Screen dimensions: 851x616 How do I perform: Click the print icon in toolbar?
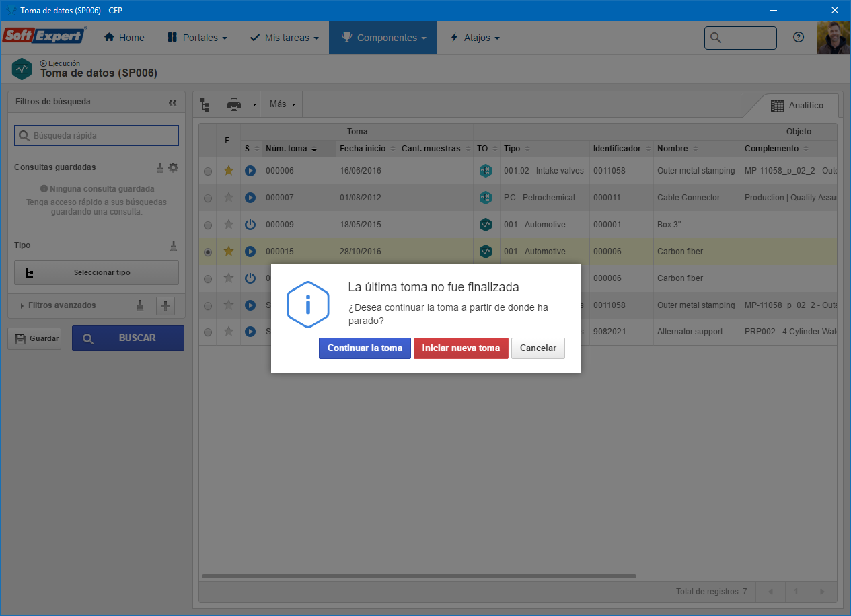coord(233,104)
